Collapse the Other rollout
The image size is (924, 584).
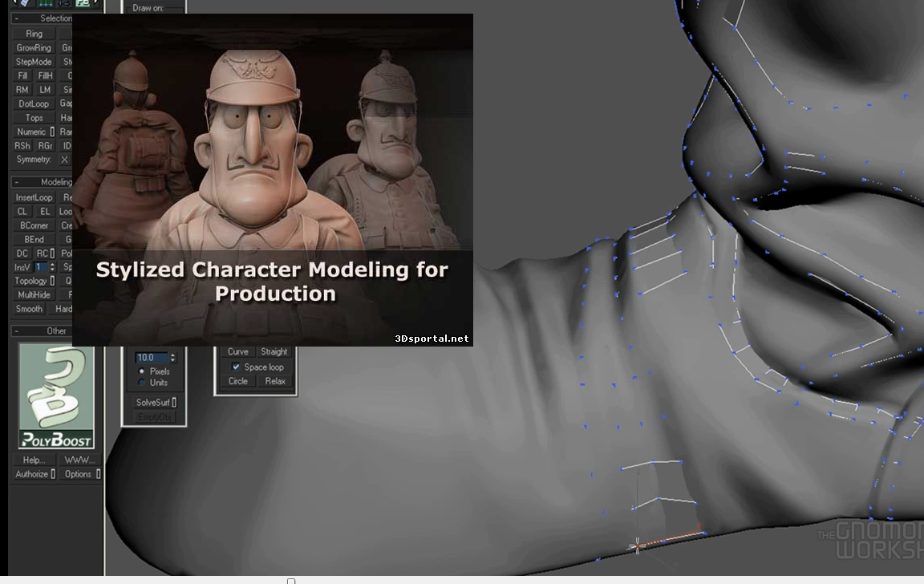[17, 331]
